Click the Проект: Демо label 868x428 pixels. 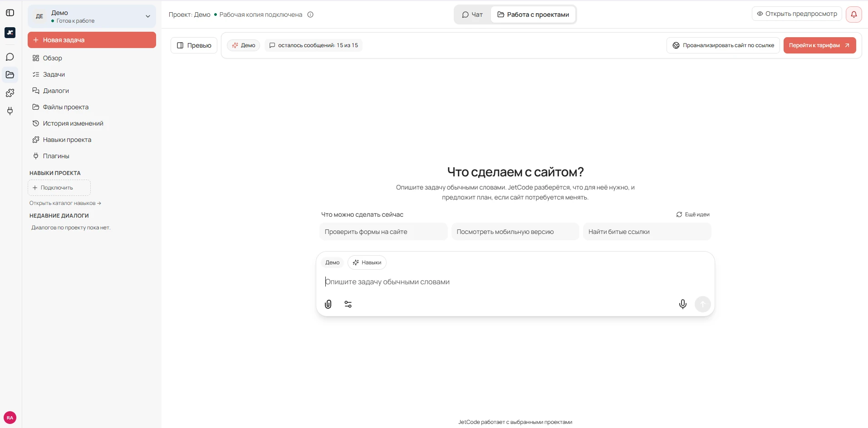[x=190, y=15]
